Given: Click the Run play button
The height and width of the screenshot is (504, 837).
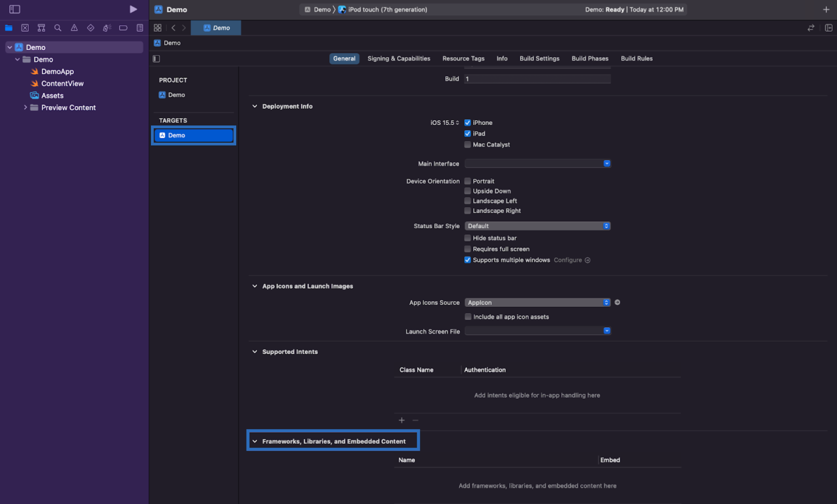Looking at the screenshot, I should point(133,9).
